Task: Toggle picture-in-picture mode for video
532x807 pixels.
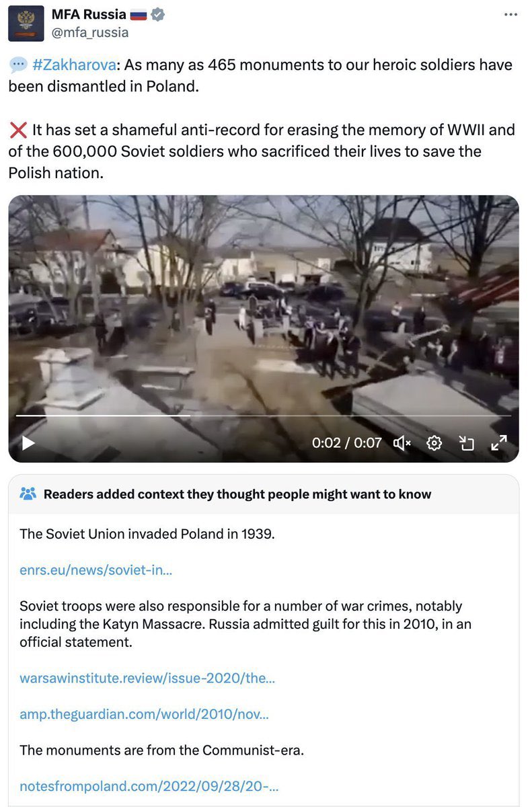Action: tap(467, 443)
